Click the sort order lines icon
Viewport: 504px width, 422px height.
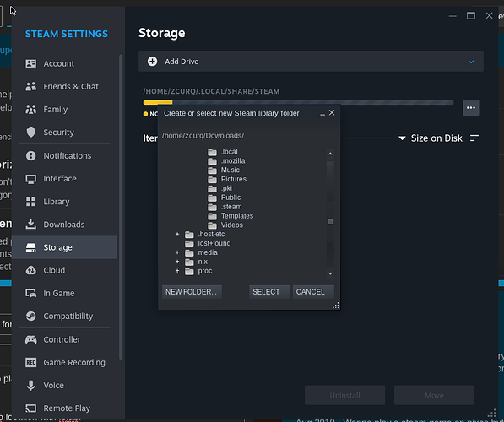pos(474,138)
